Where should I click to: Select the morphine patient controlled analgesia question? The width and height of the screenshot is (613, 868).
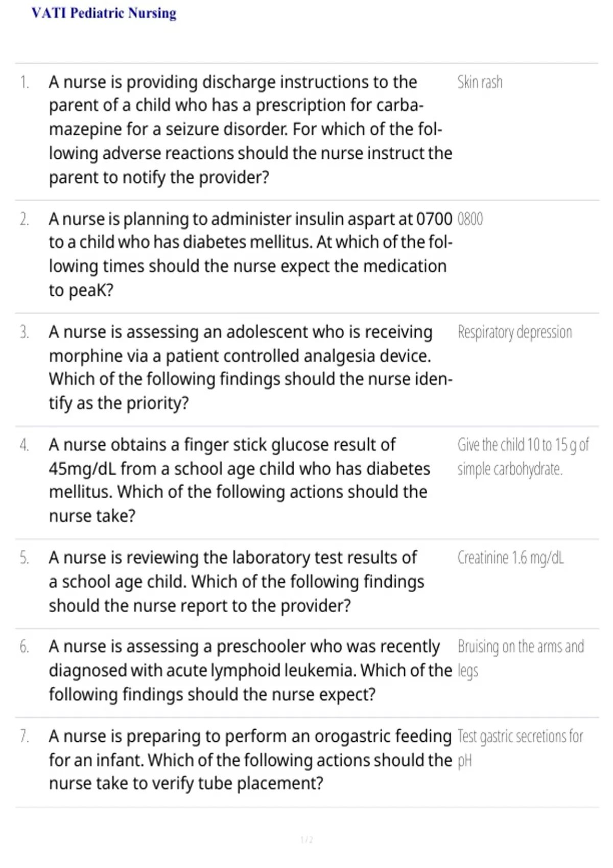[250, 367]
